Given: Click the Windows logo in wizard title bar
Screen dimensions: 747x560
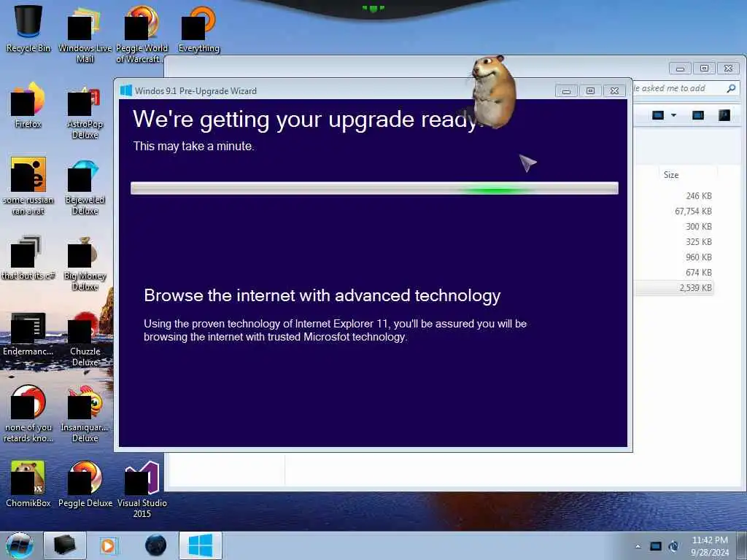Looking at the screenshot, I should pyautogui.click(x=125, y=90).
